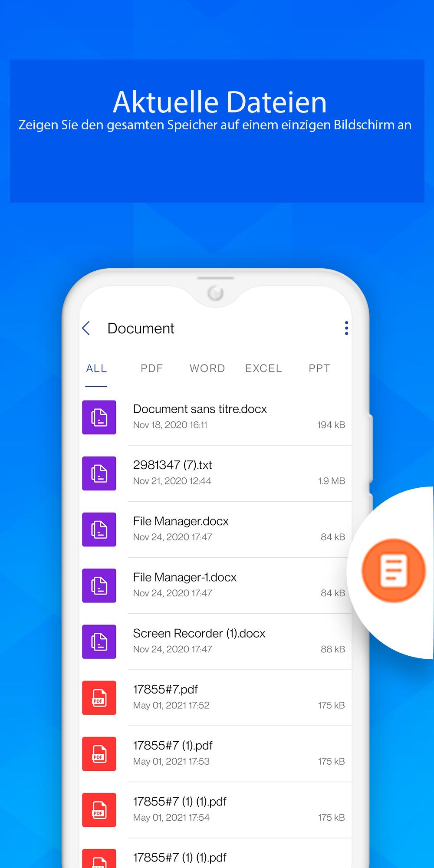Screen dimensions: 434x868
Task: Switch to the WORD tab
Action: 207,368
